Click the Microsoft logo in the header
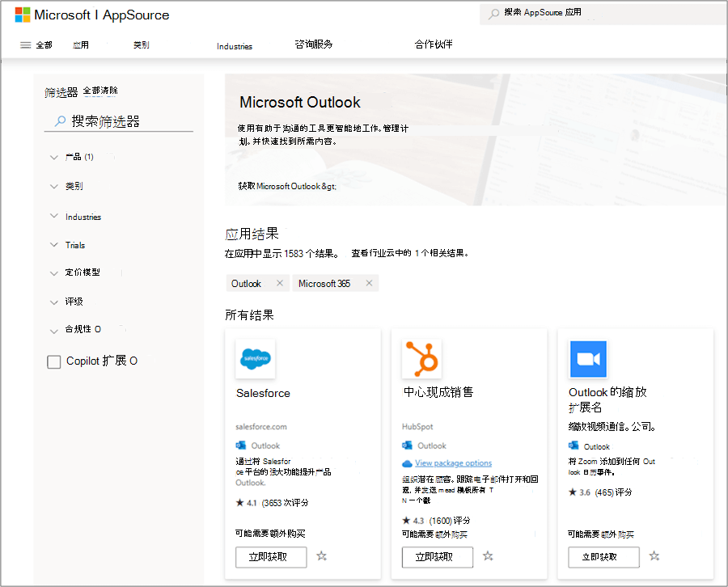This screenshot has height=587, width=728. [x=23, y=15]
